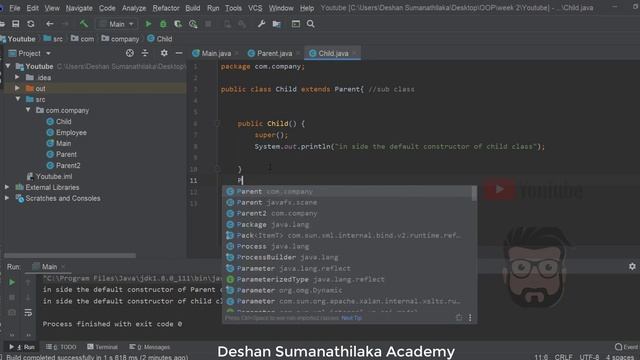Click the toolbar window layout icon
The image size is (640, 360).
pyautogui.click(x=296, y=24)
